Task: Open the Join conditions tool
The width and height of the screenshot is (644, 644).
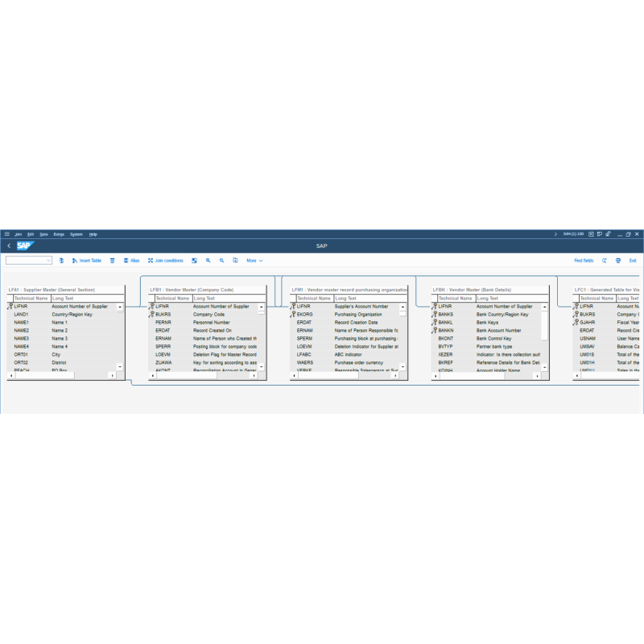Action: (166, 260)
